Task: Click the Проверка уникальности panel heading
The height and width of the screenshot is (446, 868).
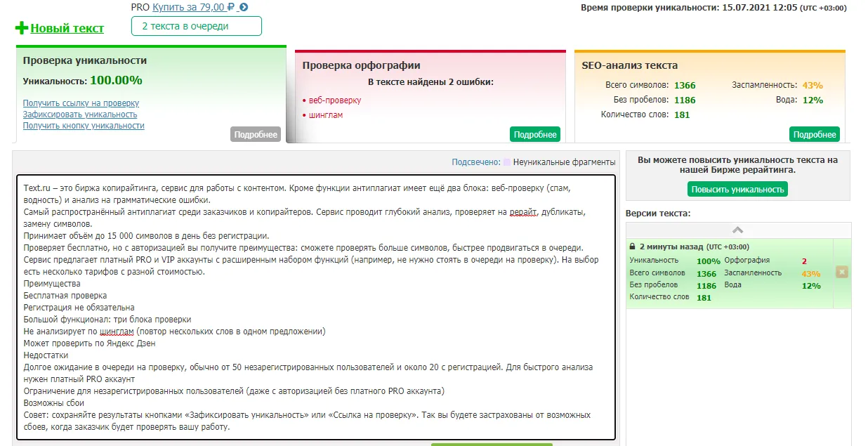Action: (x=85, y=61)
